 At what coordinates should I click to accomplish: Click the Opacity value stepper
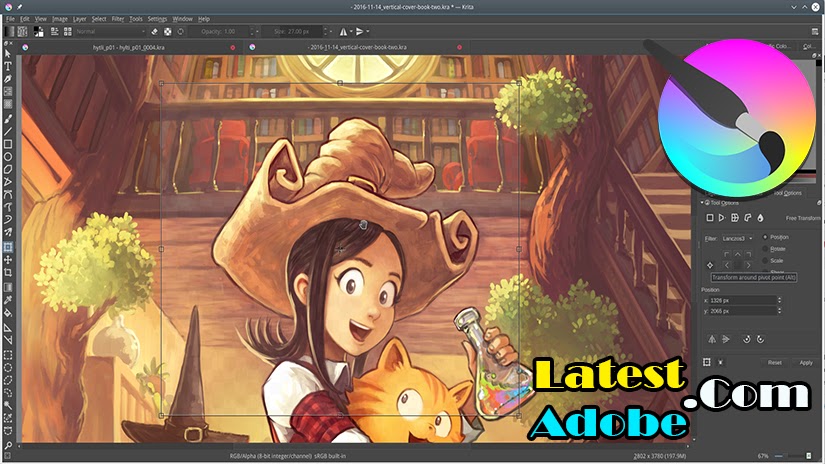(x=252, y=32)
